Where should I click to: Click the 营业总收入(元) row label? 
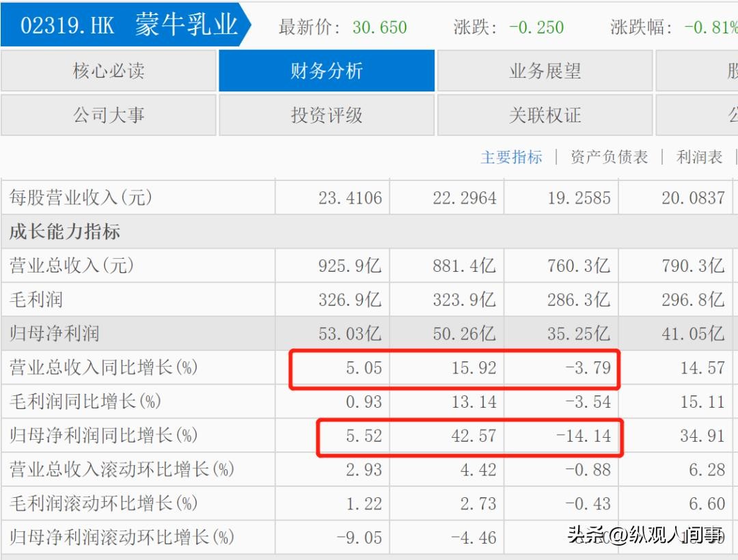pos(72,266)
